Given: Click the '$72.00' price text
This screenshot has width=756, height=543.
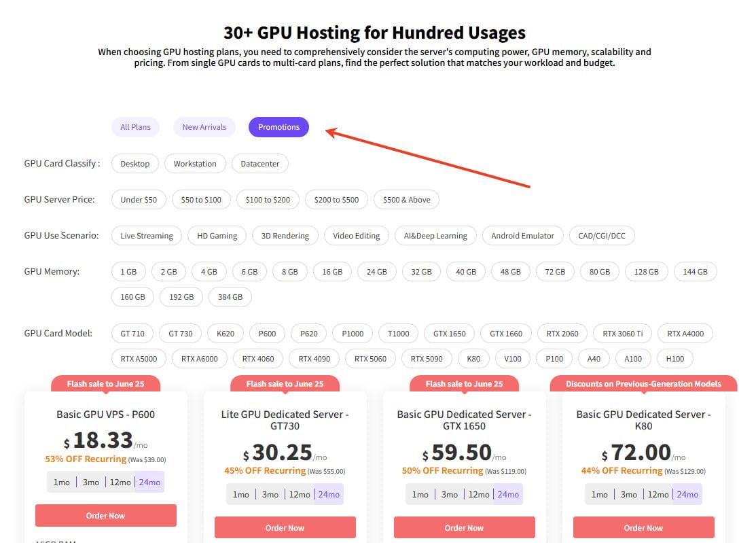Looking at the screenshot, I should [636, 453].
